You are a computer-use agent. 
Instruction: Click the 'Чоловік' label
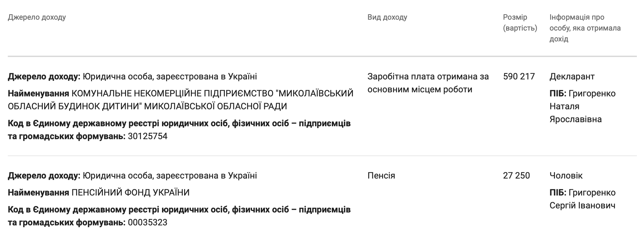(566, 176)
